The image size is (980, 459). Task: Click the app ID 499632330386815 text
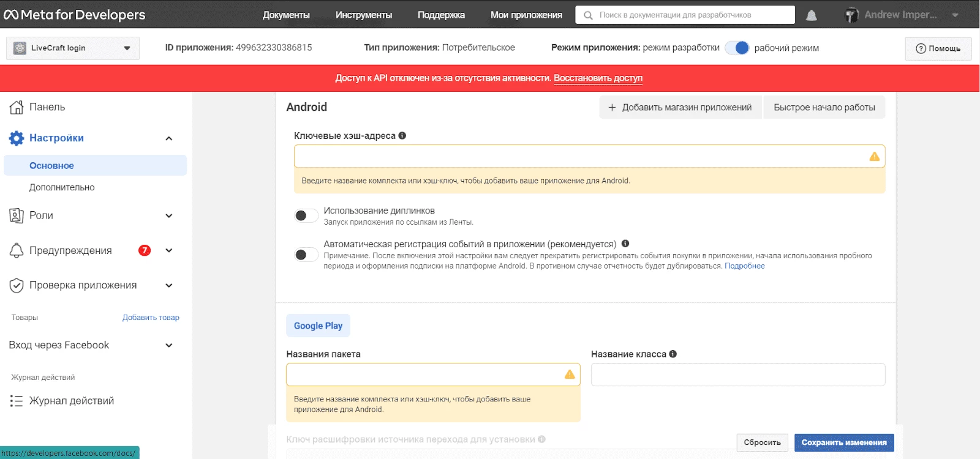274,48
